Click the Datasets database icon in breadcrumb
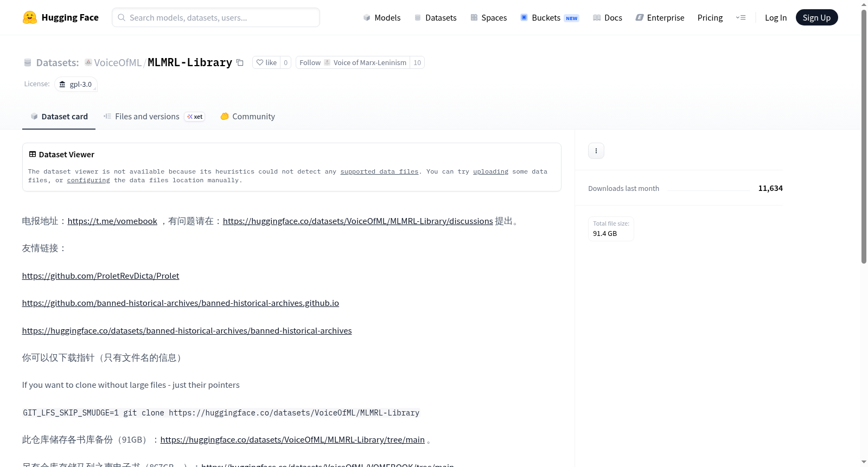The width and height of the screenshot is (868, 467). point(28,62)
